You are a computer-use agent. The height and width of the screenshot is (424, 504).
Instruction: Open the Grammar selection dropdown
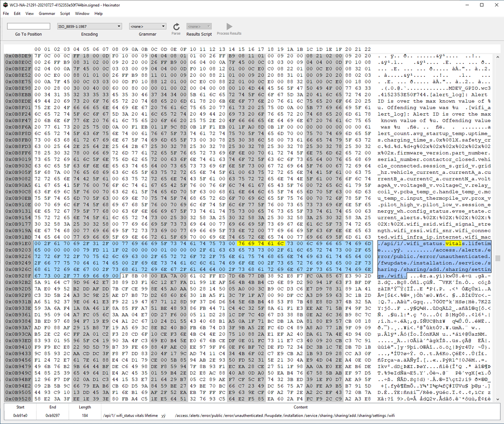[148, 26]
